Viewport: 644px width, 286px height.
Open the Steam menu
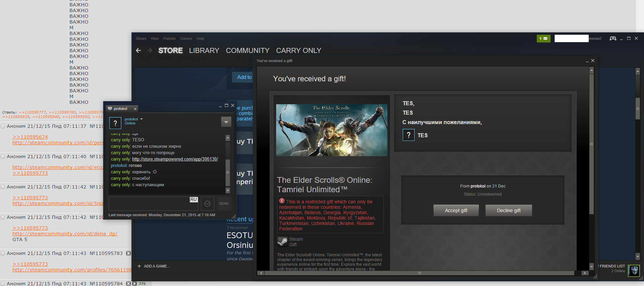(141, 38)
